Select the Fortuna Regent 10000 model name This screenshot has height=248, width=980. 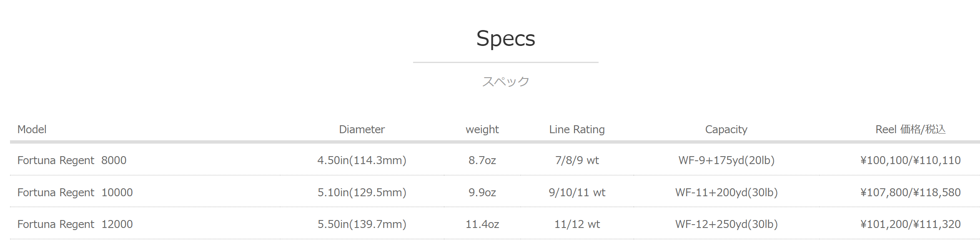pyautogui.click(x=75, y=192)
